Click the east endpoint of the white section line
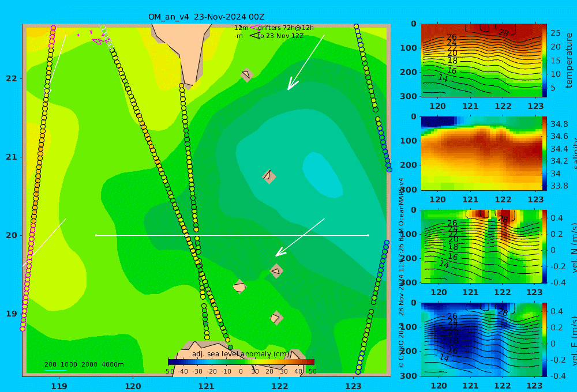Viewport: 577px width, 392px height. tap(368, 235)
